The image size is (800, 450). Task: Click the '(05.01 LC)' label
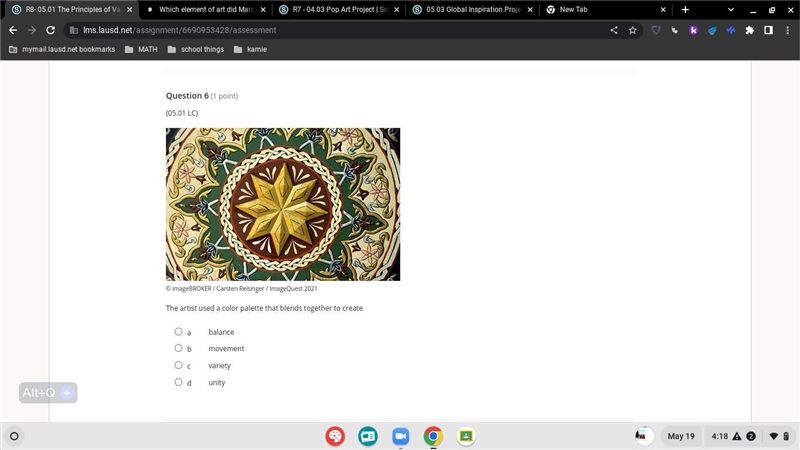(182, 113)
